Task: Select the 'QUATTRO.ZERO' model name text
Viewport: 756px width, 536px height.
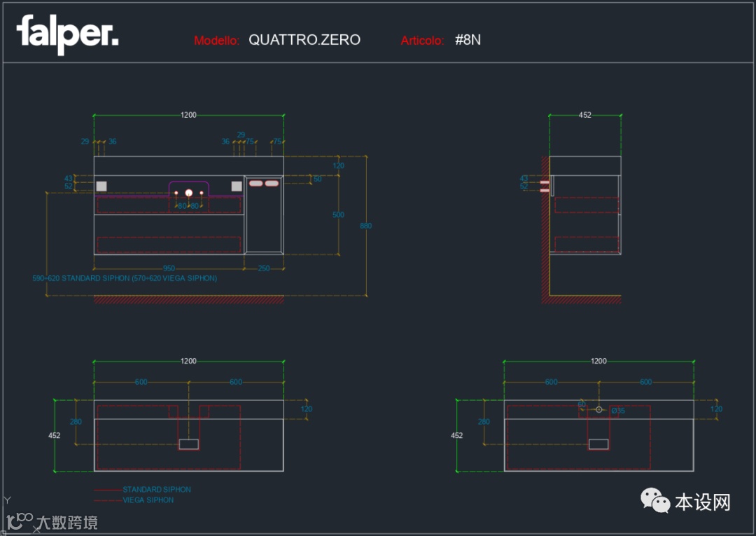Action: pos(304,40)
